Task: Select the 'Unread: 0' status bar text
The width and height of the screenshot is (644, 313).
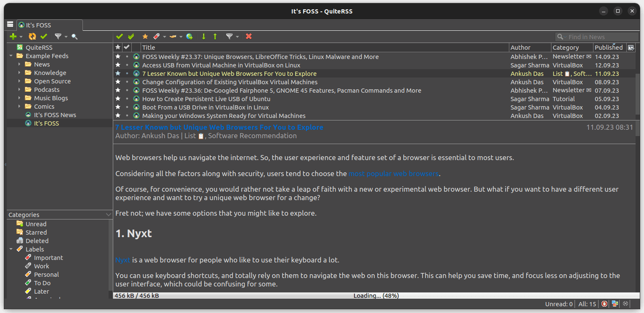Action: coord(559,304)
